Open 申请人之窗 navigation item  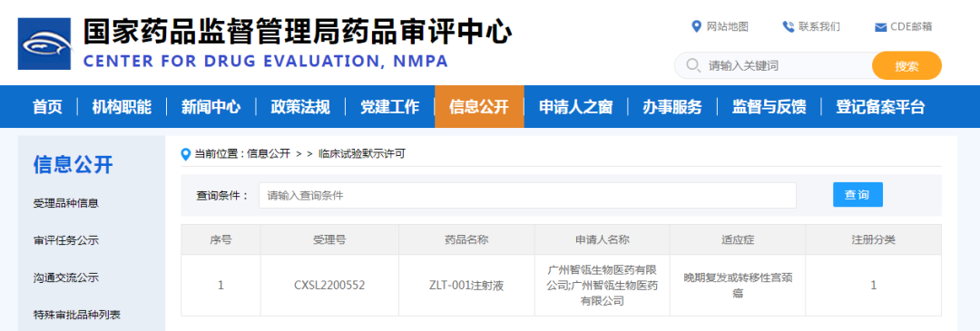pos(575,107)
